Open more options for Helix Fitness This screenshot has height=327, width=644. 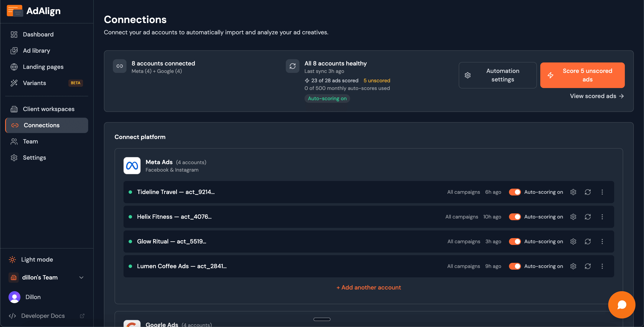[x=602, y=217]
